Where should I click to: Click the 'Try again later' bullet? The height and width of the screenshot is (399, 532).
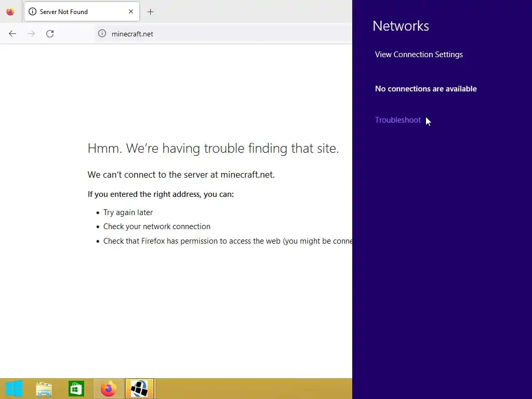coord(128,212)
